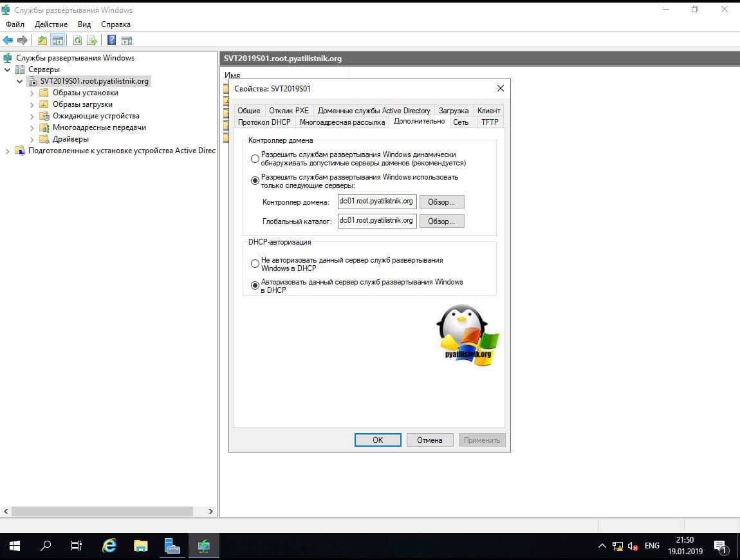
Task: Select 'Авторизовать данный сервер' in DHCP option
Action: pos(255,286)
